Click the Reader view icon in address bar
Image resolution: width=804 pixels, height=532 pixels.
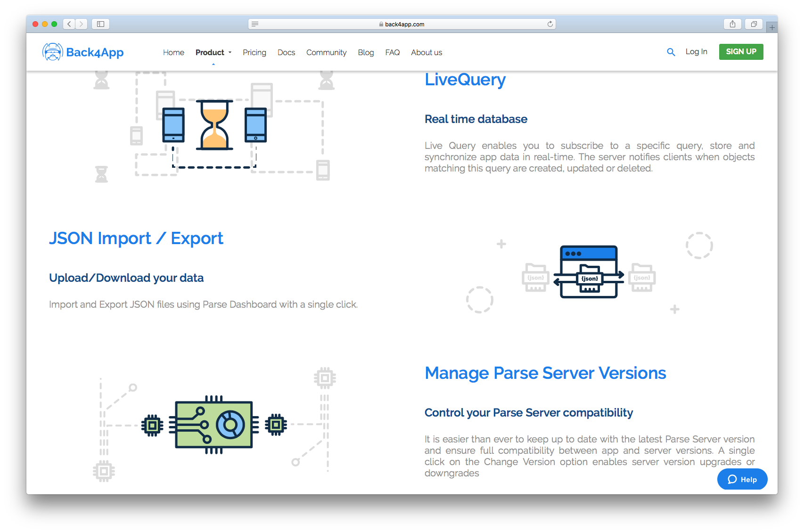click(x=255, y=24)
